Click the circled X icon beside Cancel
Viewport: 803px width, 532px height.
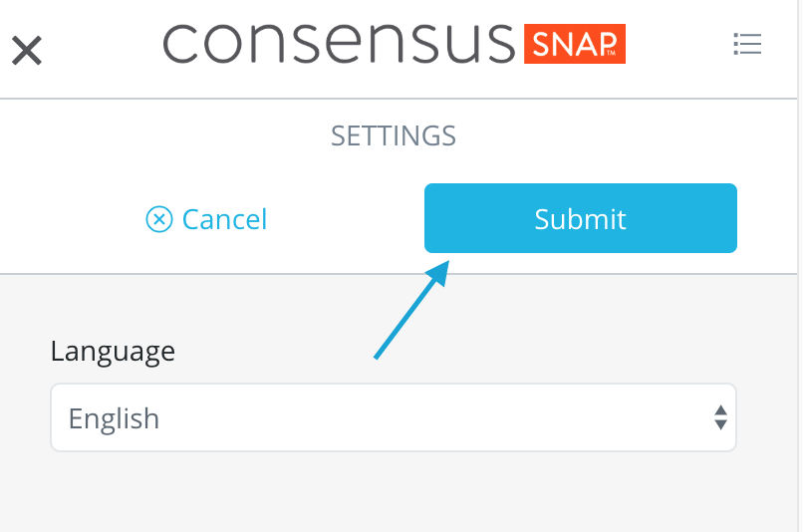point(159,219)
